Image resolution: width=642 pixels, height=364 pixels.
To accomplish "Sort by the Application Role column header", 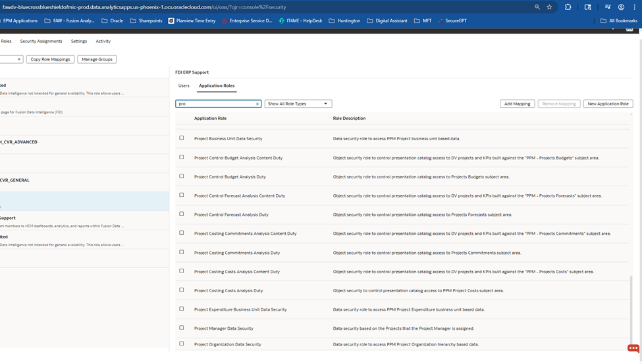I will coord(211,118).
